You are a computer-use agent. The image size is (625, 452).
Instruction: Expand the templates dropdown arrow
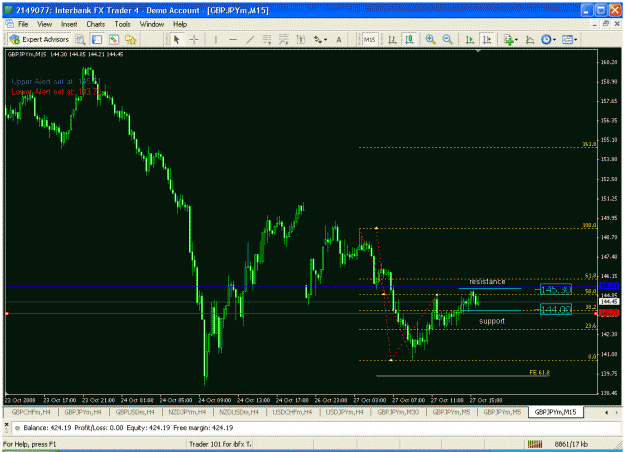(576, 39)
